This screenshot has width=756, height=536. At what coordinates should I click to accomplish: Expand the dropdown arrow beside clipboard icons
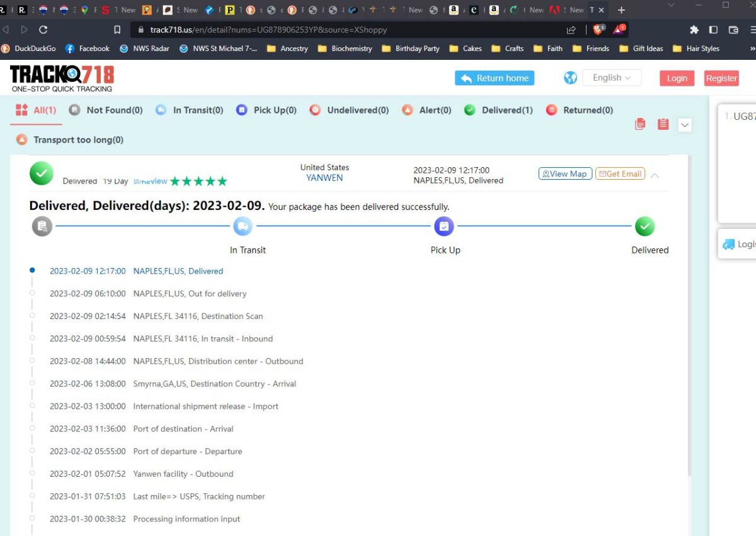[685, 125]
